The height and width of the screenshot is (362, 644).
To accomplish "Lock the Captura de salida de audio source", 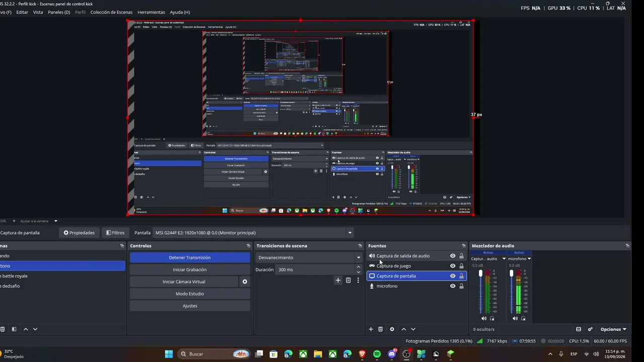I will point(461,256).
